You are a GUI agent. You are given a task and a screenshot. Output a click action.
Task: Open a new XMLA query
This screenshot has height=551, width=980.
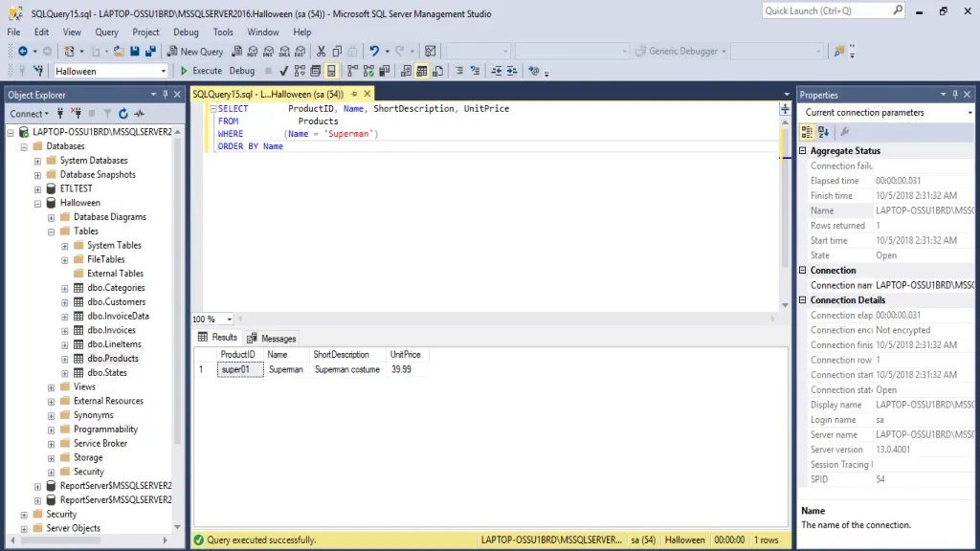pyautogui.click(x=284, y=52)
